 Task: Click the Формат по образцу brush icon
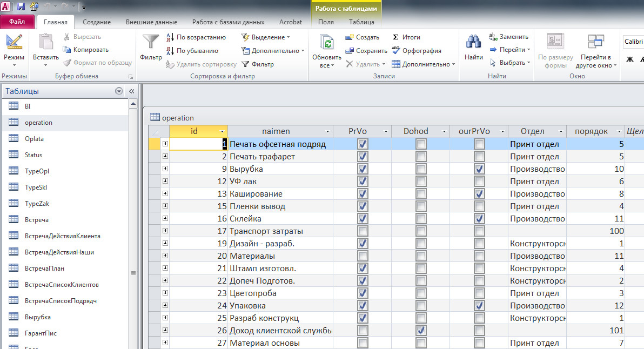coord(67,63)
